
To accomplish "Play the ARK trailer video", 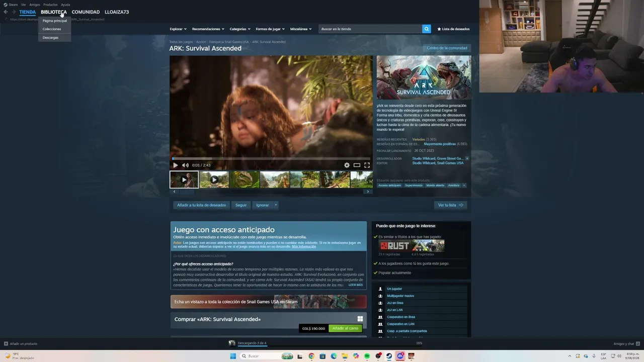I will pos(175,165).
